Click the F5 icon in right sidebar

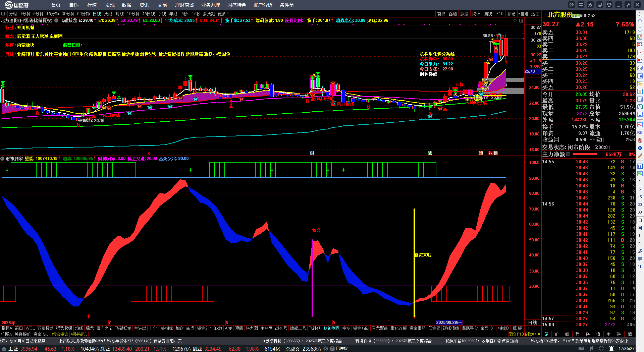click(640, 166)
